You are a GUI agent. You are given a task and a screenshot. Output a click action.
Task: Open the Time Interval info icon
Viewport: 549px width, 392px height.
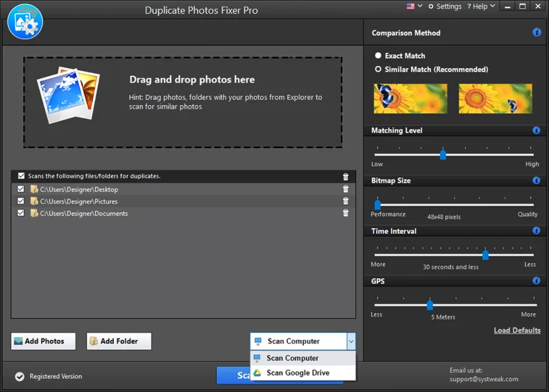click(x=536, y=231)
